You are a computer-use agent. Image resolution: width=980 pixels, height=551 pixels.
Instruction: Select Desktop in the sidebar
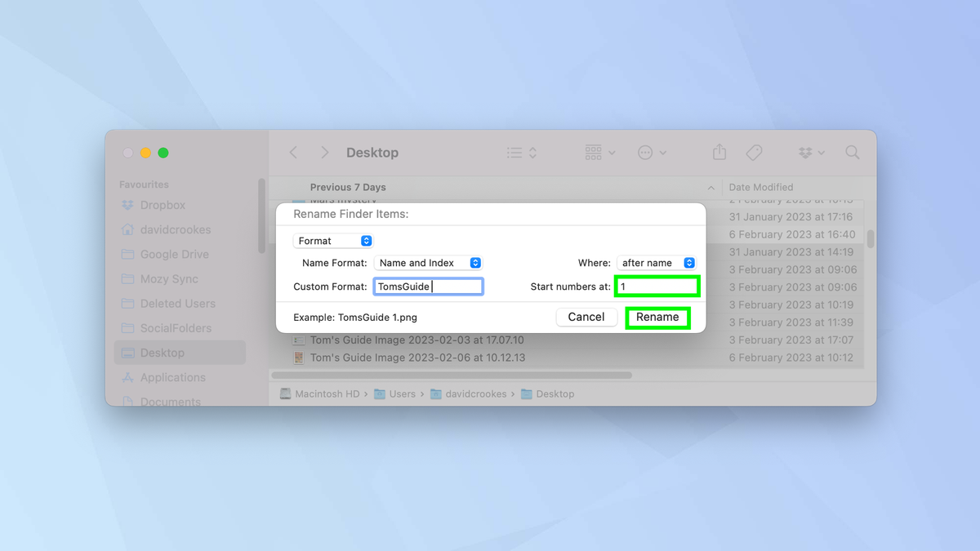coord(180,353)
